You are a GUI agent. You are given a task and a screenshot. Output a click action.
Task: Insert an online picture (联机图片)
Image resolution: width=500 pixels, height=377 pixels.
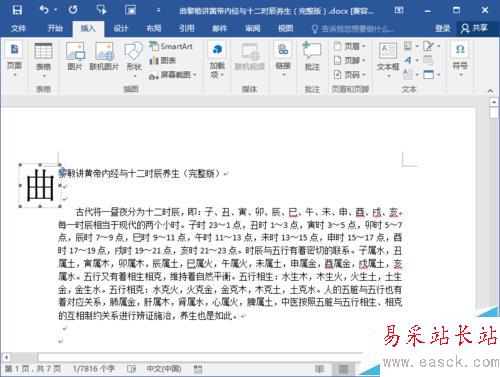click(x=104, y=56)
